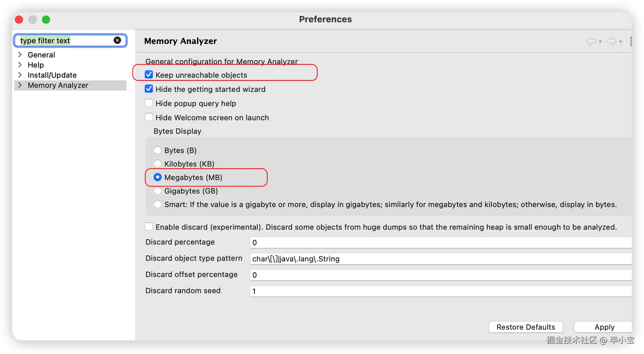Viewport: 644px width, 354px height.
Task: Click the forward navigation arrow icon
Action: (x=611, y=41)
